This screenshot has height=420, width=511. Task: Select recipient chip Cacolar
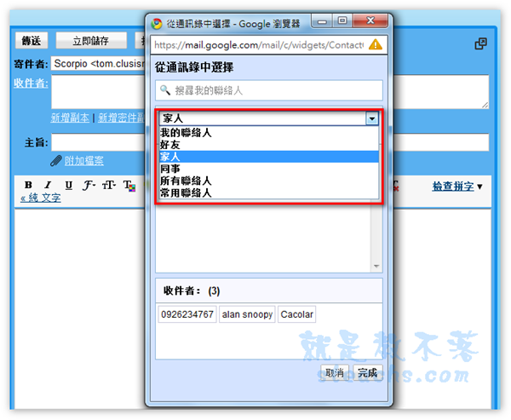point(296,314)
